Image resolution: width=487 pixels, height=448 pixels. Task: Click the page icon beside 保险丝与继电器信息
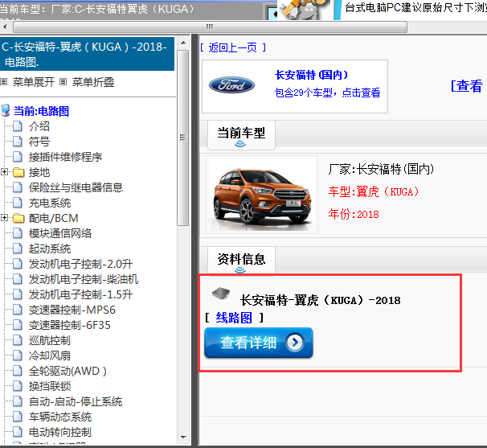18,187
